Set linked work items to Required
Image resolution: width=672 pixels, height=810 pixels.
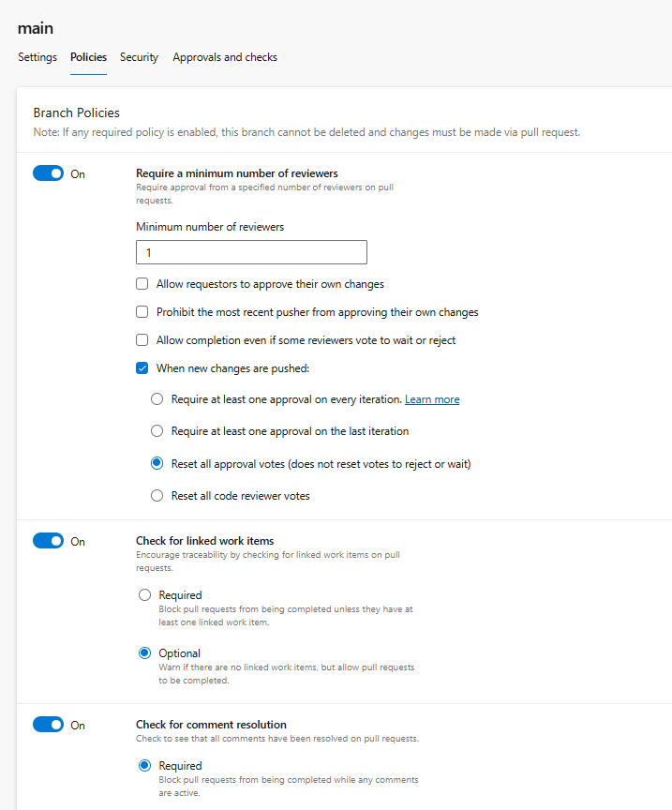(x=144, y=595)
